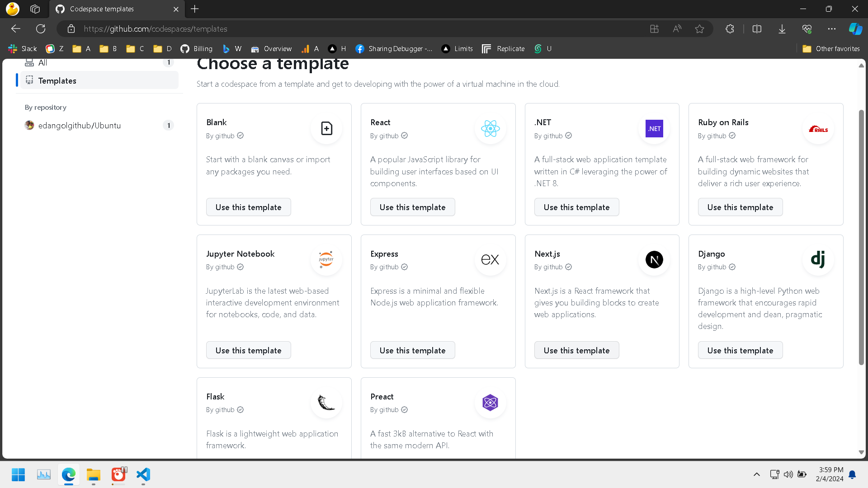Open bookmark folder C
868x488 pixels.
coord(135,49)
